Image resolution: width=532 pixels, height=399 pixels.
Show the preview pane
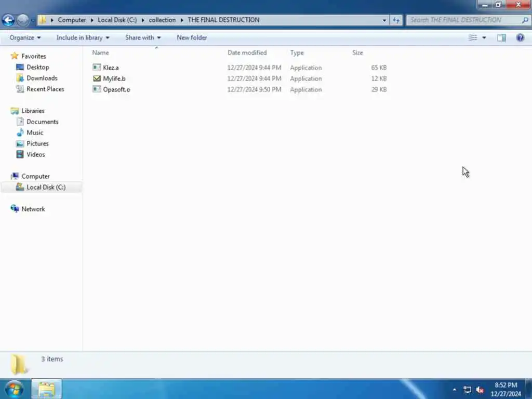click(x=501, y=37)
